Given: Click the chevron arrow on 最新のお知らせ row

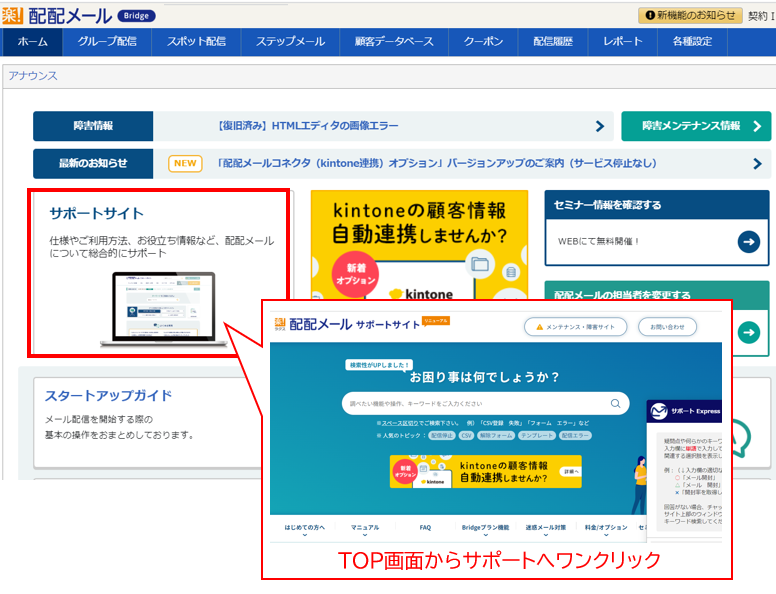Looking at the screenshot, I should pyautogui.click(x=600, y=163).
